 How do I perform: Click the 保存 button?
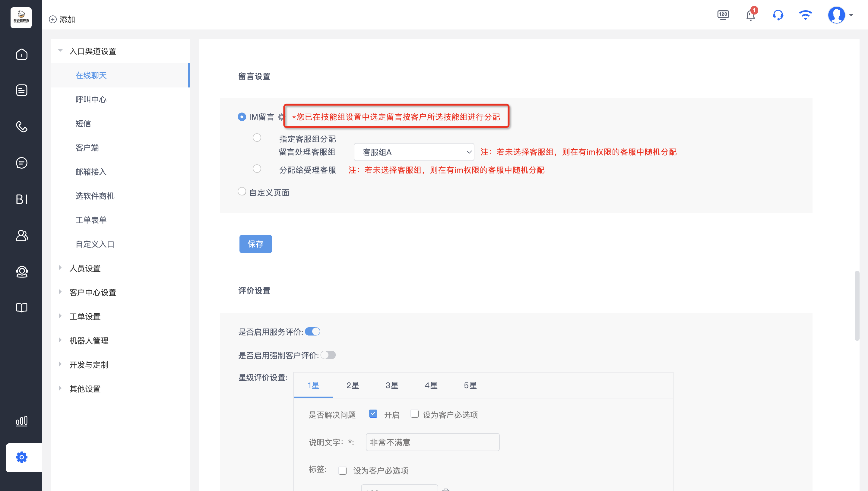(x=255, y=244)
